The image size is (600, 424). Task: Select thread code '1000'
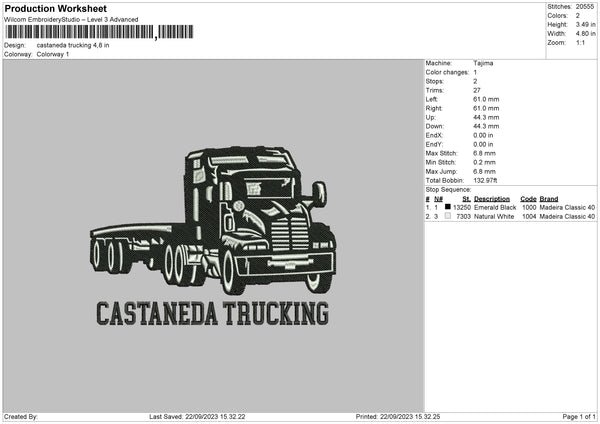coord(529,207)
